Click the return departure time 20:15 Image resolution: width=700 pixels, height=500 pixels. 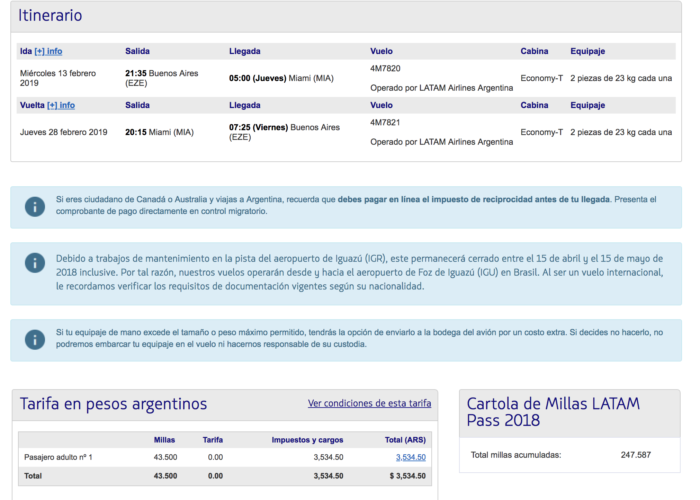(137, 132)
